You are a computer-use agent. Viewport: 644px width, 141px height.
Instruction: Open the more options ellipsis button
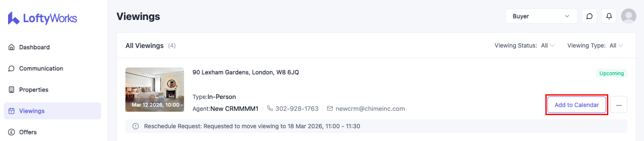(619, 105)
